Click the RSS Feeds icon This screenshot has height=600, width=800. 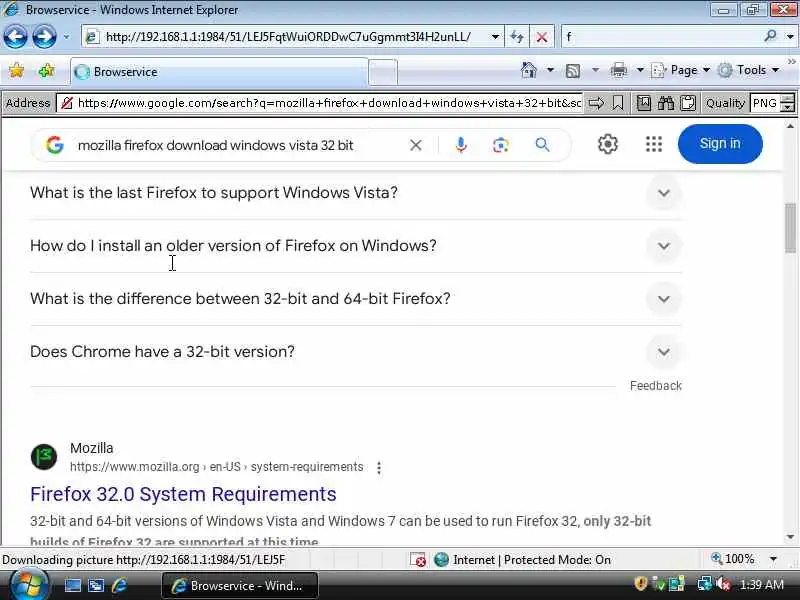pyautogui.click(x=573, y=70)
